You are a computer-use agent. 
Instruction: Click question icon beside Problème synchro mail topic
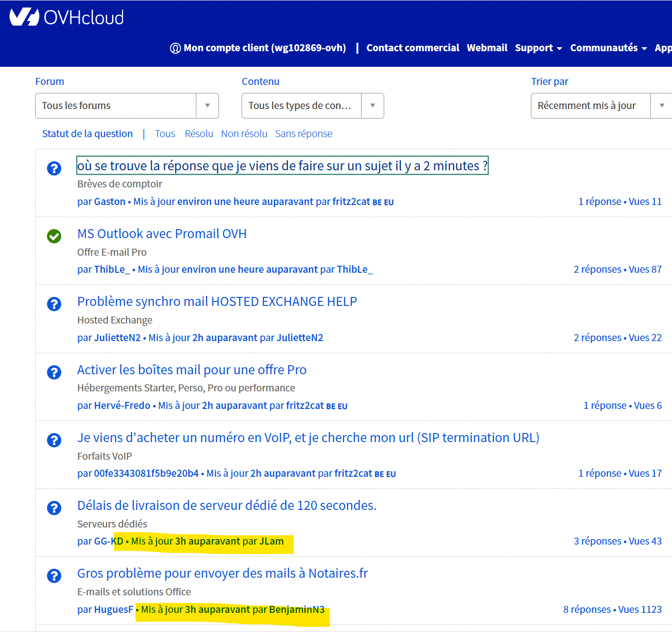54,304
